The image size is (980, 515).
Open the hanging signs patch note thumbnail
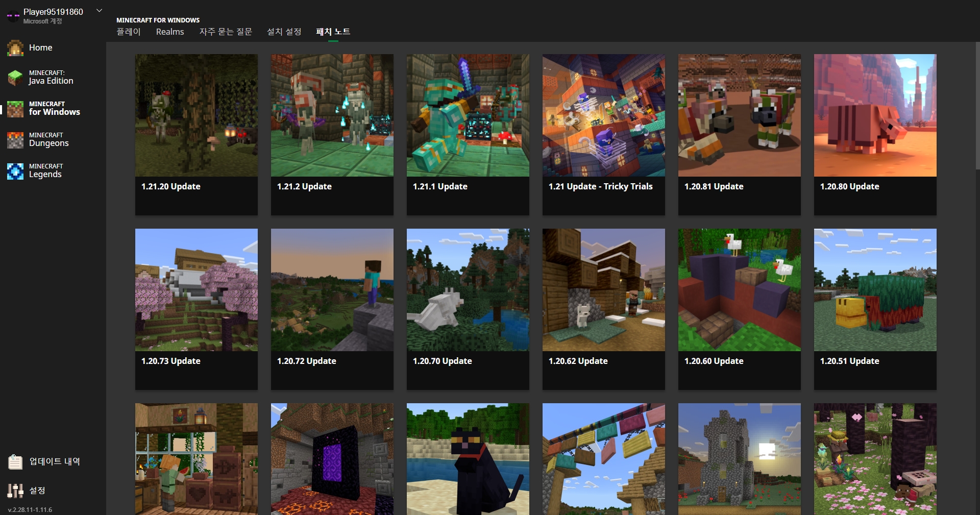tap(604, 459)
